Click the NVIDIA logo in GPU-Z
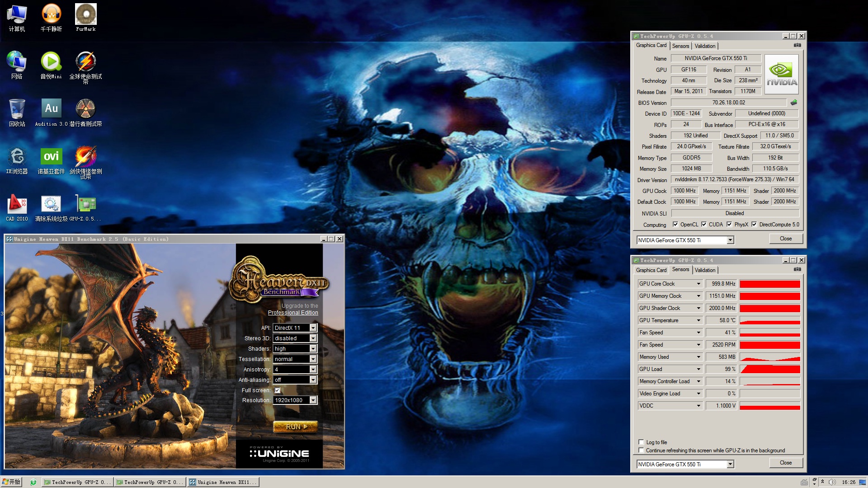Screen dimensions: 868x488 coord(782,74)
